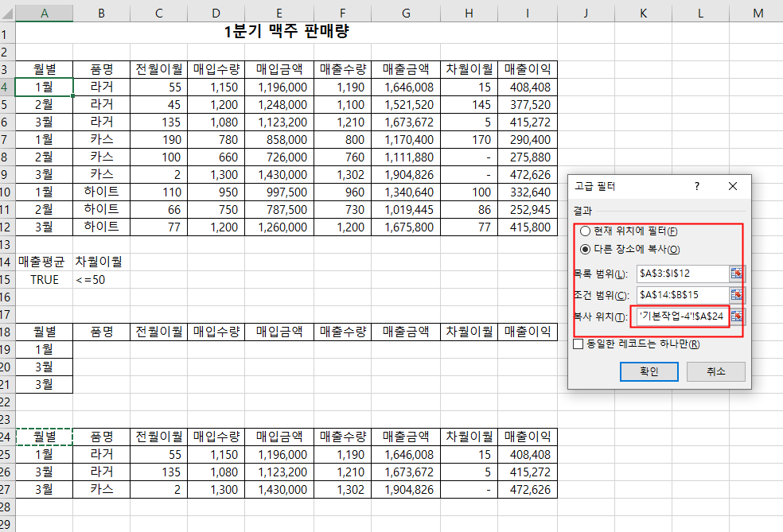The width and height of the screenshot is (783, 532).
Task: Click the 매출금액 cell 1,675,800
Action: (x=406, y=227)
